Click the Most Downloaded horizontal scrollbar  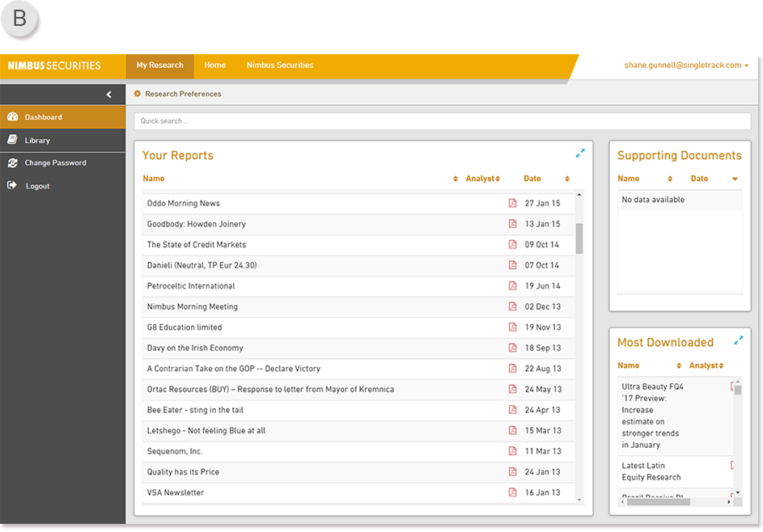658,501
